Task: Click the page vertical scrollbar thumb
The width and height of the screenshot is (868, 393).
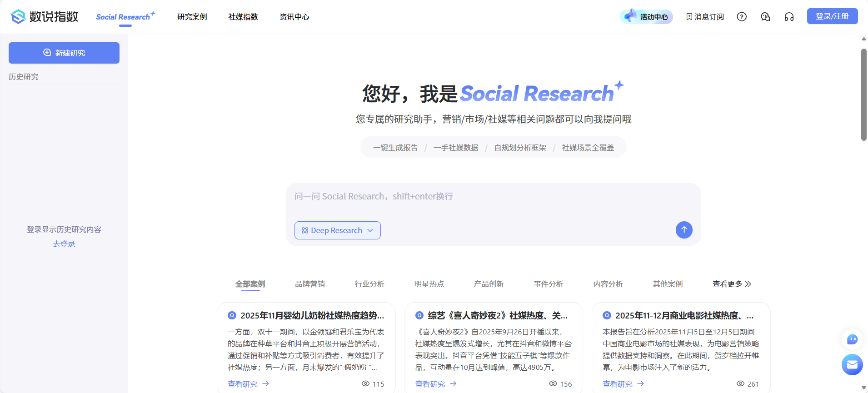Action: click(863, 95)
